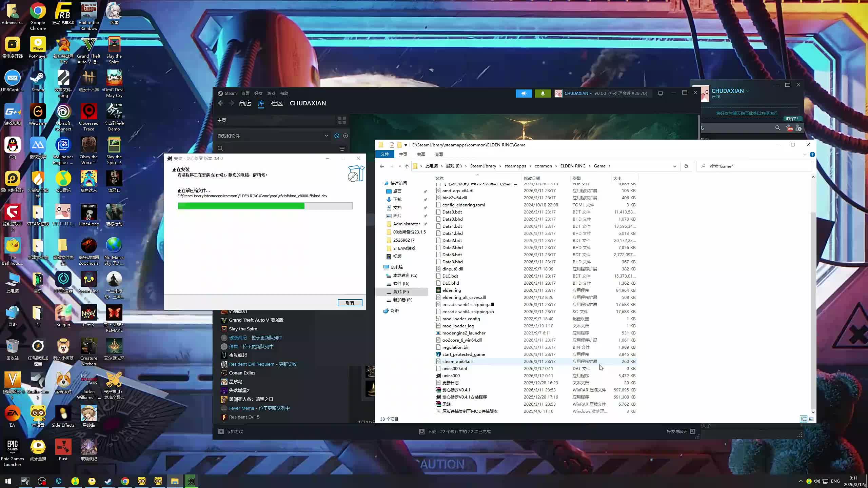
Task: Open Explorer address bar history dropdown
Action: pyautogui.click(x=674, y=166)
